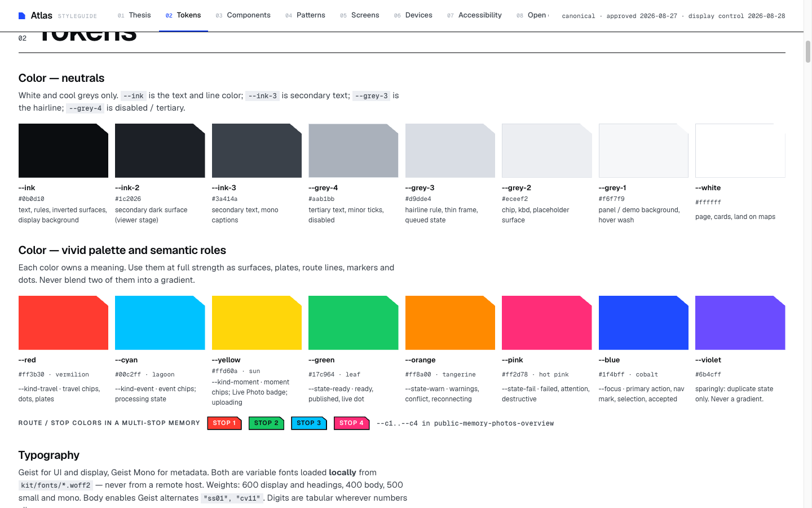The width and height of the screenshot is (812, 508).
Task: Click the #0b0d10 hex value
Action: [x=32, y=199]
